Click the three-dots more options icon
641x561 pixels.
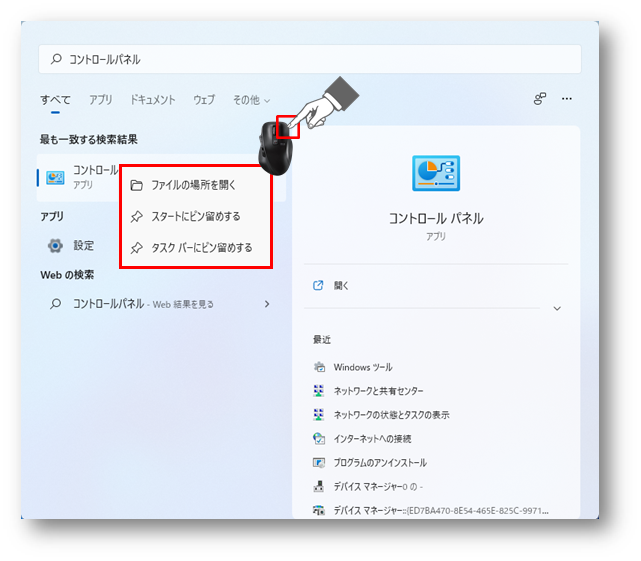[x=567, y=99]
